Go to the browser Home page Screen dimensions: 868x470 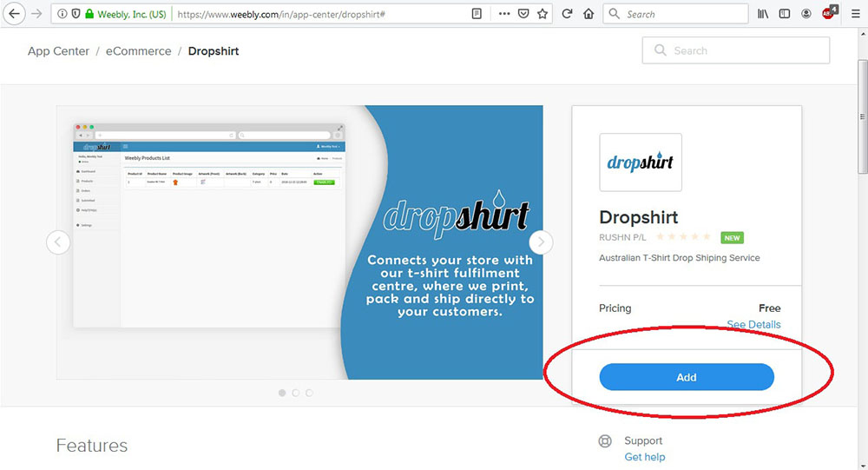[589, 14]
